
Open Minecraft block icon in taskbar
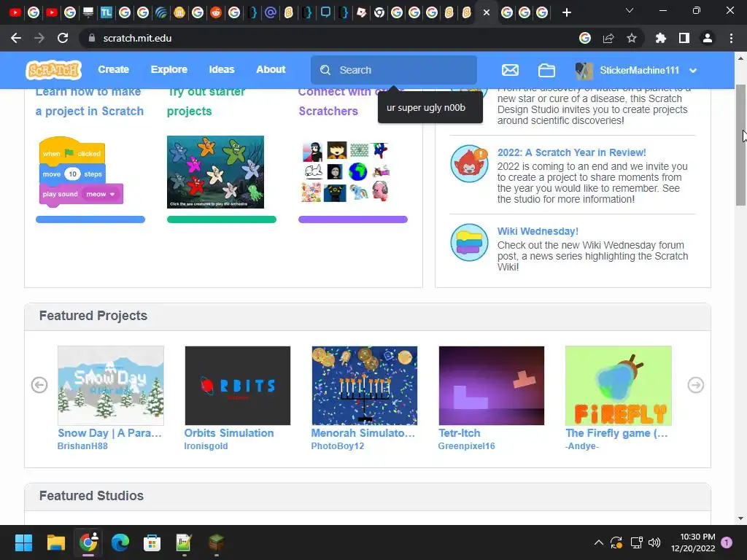(x=216, y=542)
